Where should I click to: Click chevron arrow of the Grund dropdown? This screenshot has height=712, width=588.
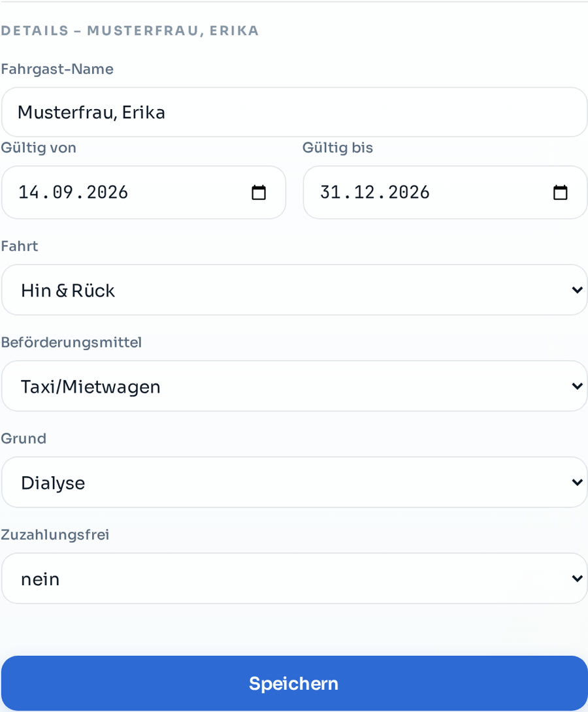pos(577,482)
